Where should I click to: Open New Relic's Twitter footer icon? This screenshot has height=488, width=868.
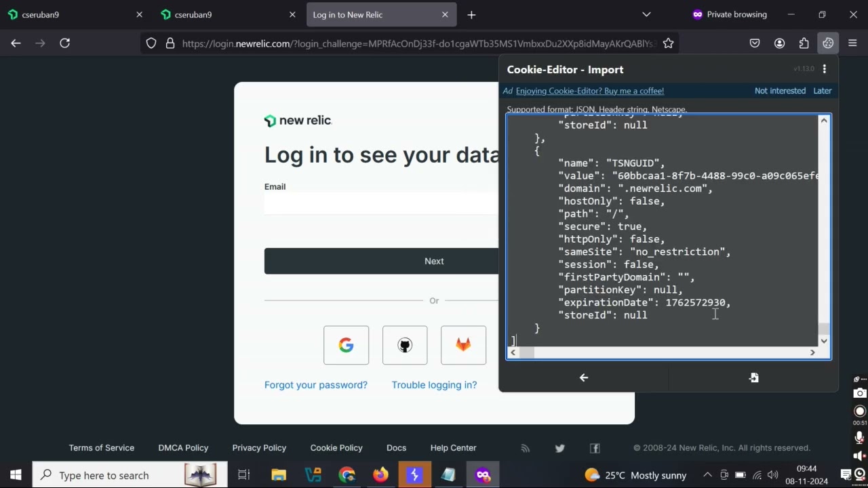point(559,448)
